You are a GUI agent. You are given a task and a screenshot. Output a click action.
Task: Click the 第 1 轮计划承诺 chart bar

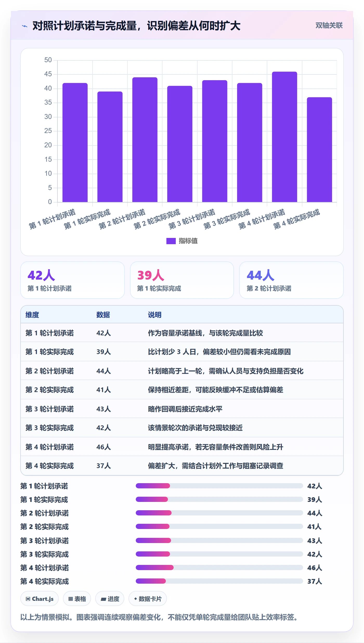(75, 142)
